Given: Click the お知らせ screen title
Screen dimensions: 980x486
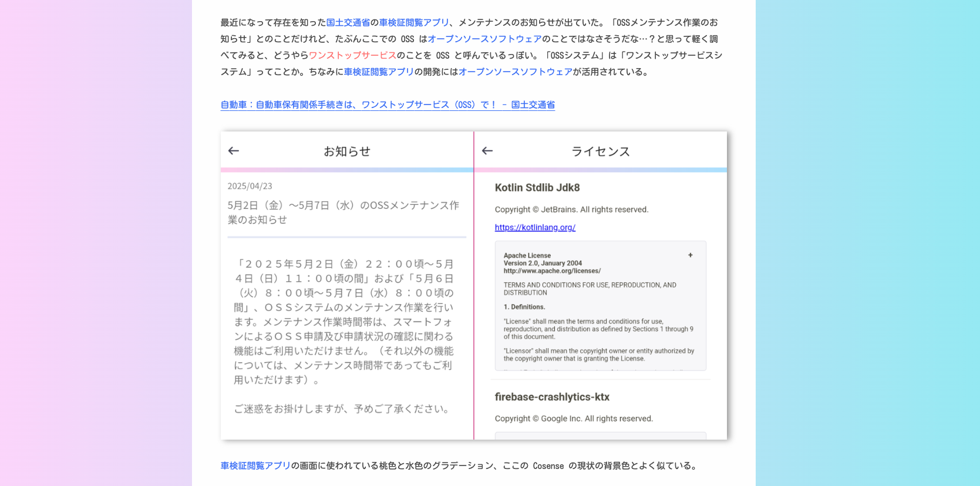Looking at the screenshot, I should (x=347, y=151).
